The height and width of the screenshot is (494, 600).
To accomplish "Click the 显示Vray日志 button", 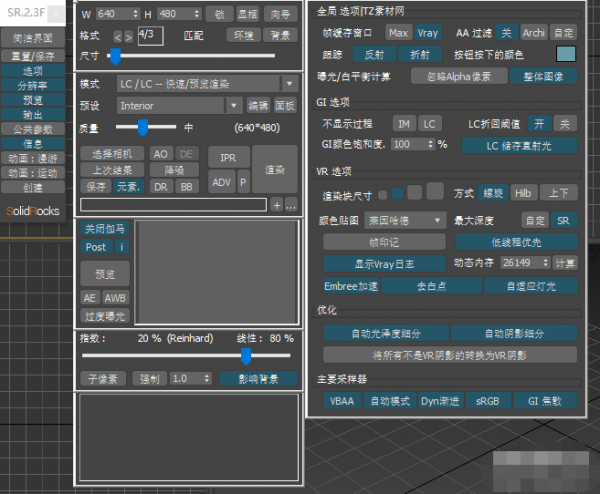I will point(384,264).
